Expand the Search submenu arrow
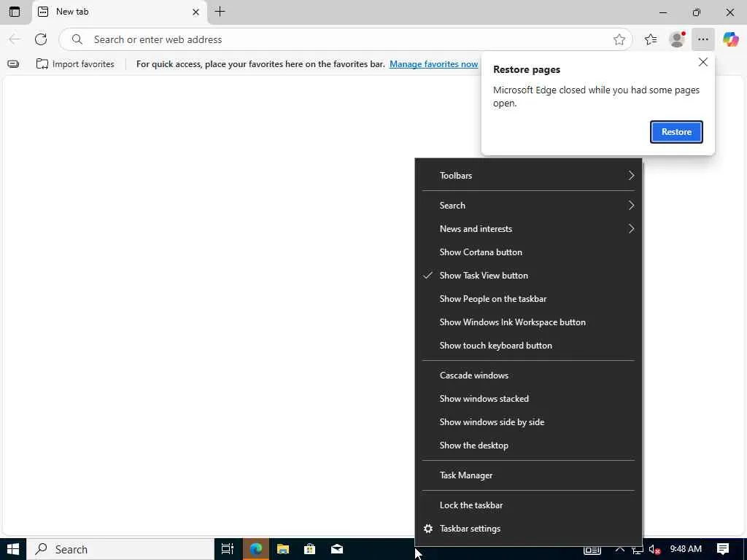The image size is (747, 560). tap(631, 205)
